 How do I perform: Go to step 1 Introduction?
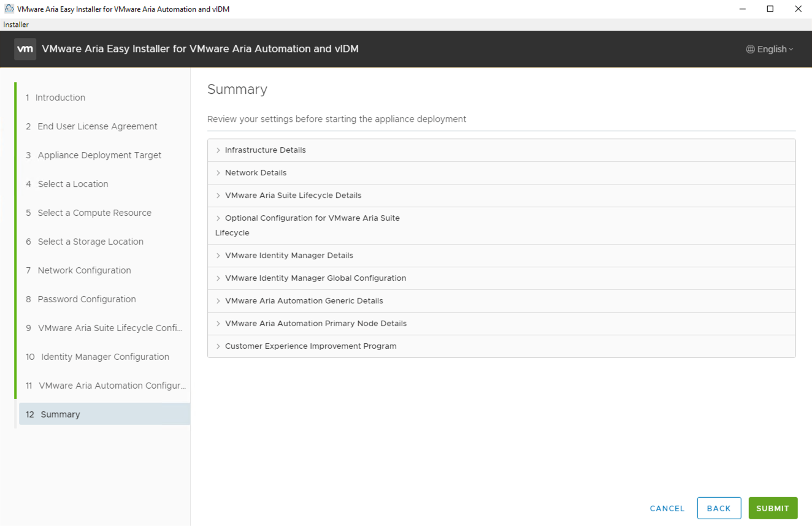(x=104, y=97)
